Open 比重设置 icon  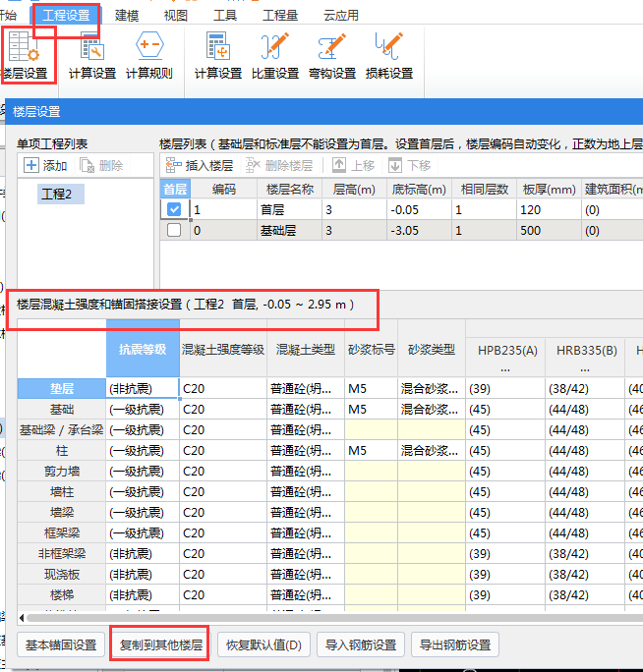[x=275, y=55]
